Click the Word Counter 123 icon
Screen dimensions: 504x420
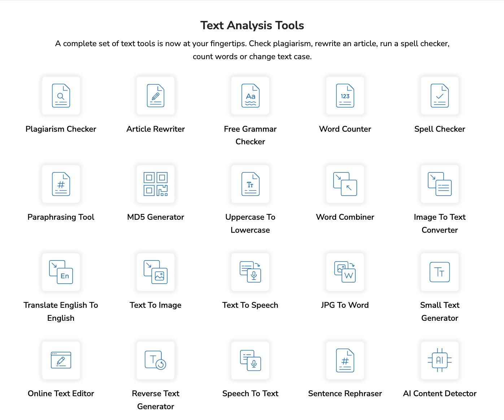345,96
